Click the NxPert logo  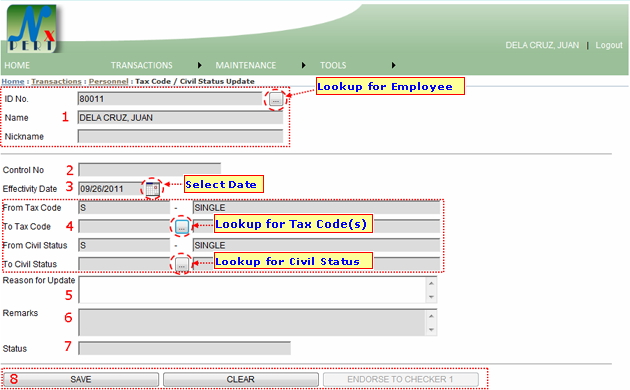(32, 29)
